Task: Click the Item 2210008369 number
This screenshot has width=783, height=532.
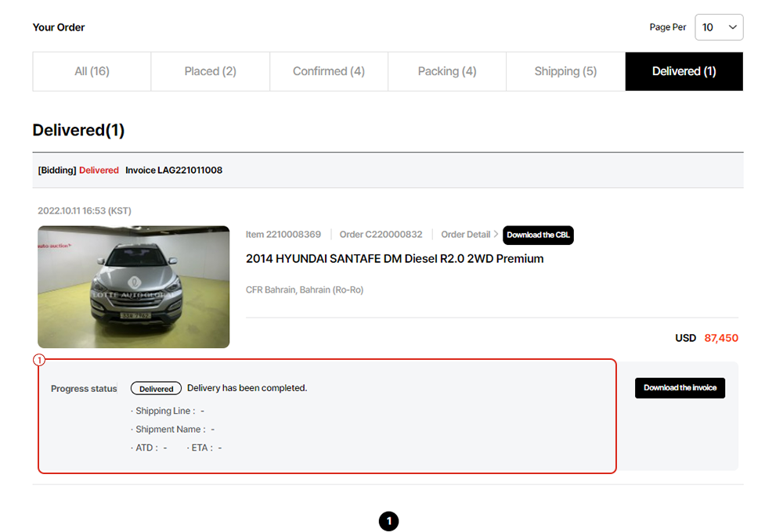Action: [283, 235]
